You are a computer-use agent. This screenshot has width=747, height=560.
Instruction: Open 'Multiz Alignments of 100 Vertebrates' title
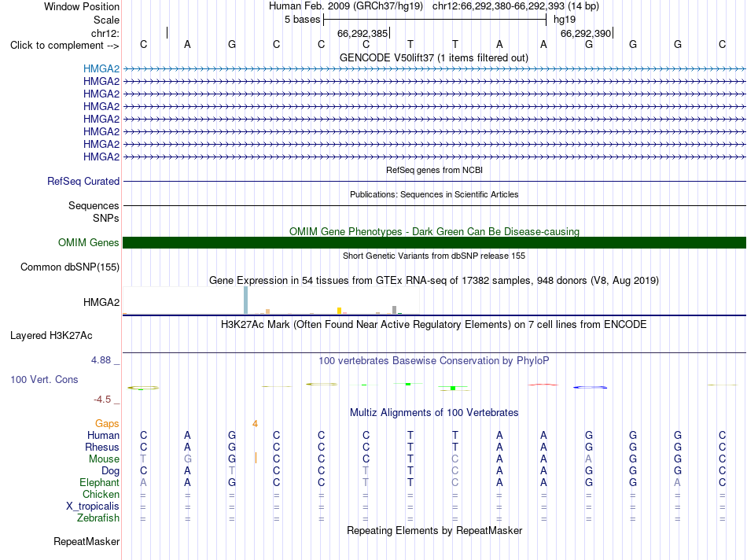pos(434,413)
